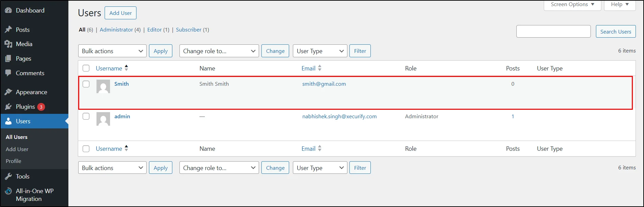
Task: Click the sort arrows beside bottom Email header
Action: pyautogui.click(x=320, y=148)
